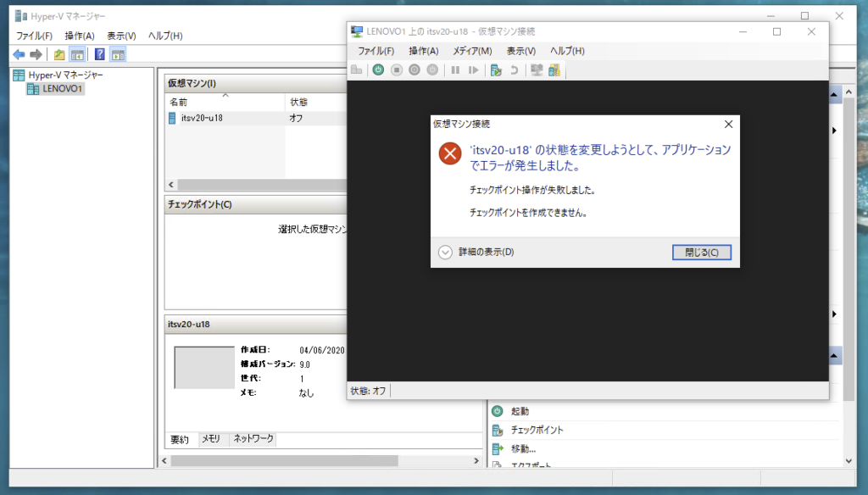Image resolution: width=868 pixels, height=495 pixels.
Task: Click the blue Back arrow in Hyper-V Manager
Action: (19, 54)
